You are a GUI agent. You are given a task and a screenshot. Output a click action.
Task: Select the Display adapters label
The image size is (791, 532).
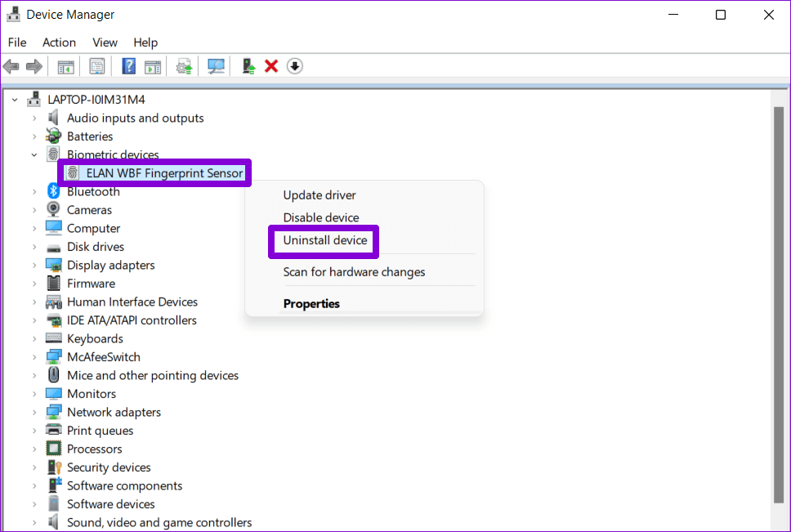point(111,265)
